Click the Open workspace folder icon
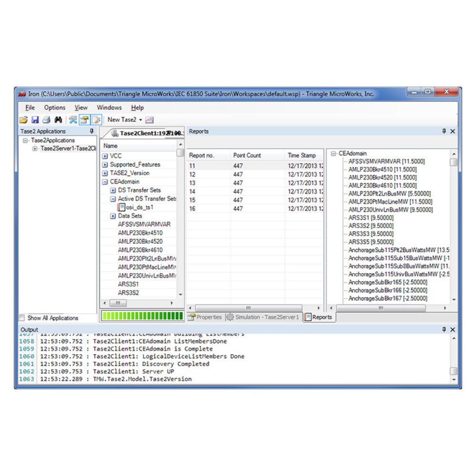 [23, 120]
